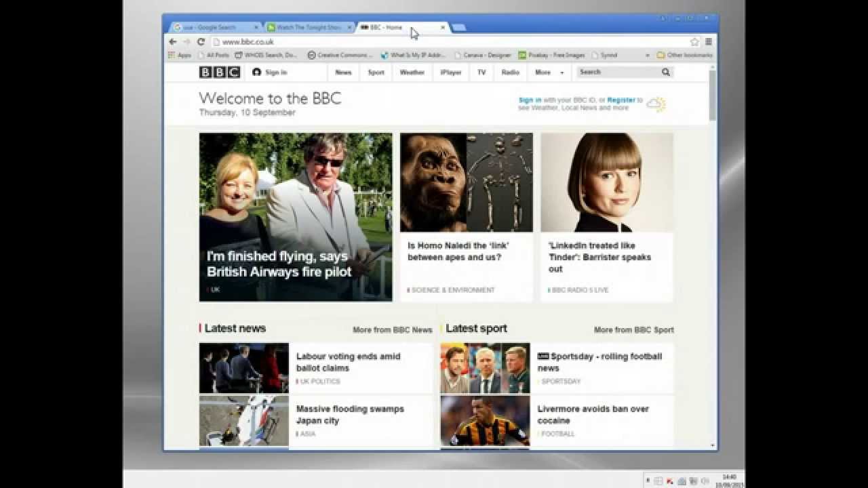Show hidden tray icons arrow
The width and height of the screenshot is (868, 488).
tap(648, 481)
